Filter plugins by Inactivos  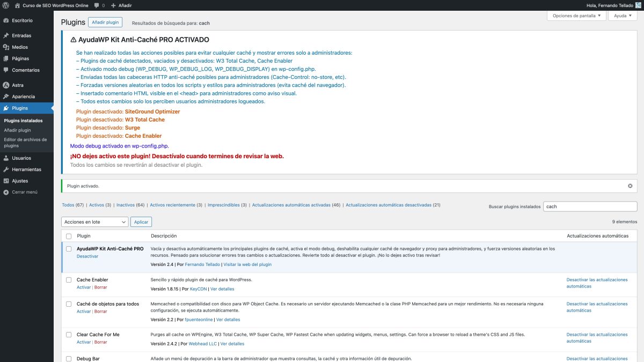(x=126, y=205)
